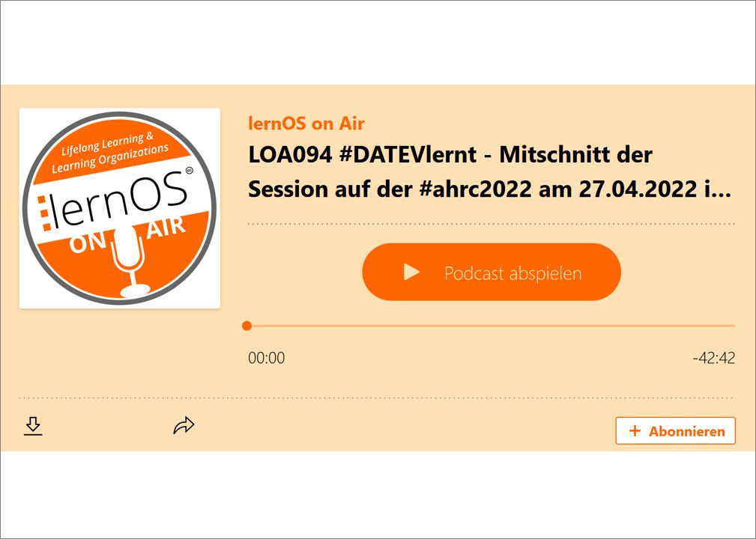Click Lifelong Learning banner text in logo
Image resolution: width=756 pixels, height=539 pixels.
[109, 152]
